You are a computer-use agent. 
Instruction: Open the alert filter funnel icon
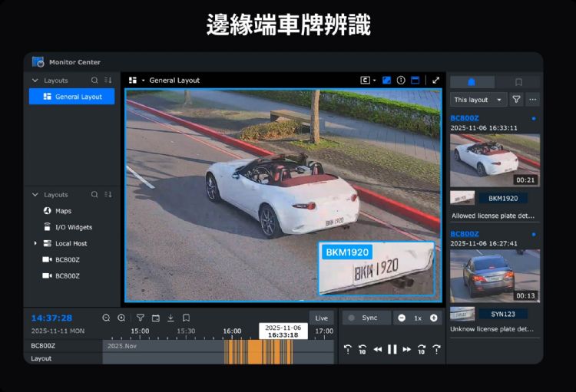516,100
